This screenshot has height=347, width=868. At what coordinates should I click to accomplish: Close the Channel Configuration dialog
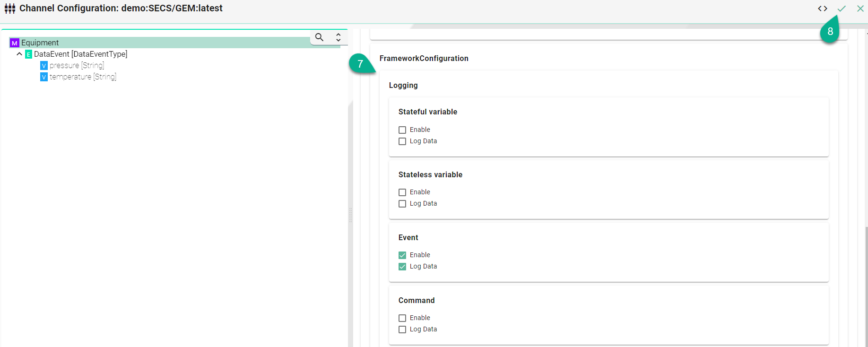point(860,9)
